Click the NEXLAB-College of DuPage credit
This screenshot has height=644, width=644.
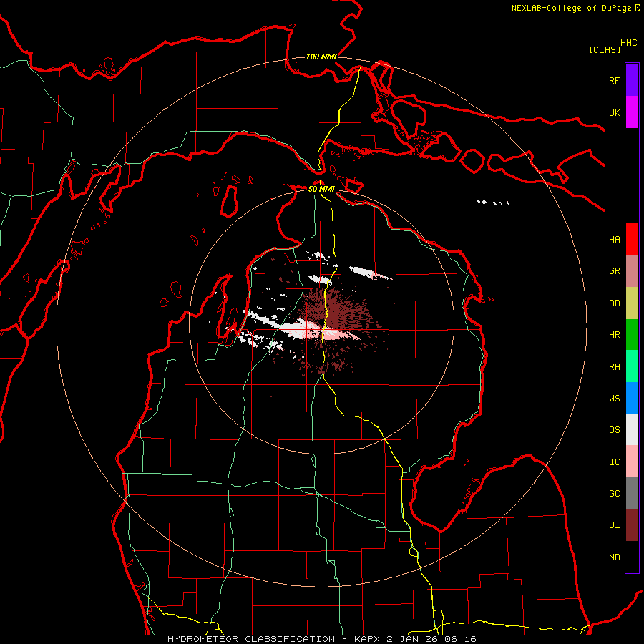tap(571, 8)
